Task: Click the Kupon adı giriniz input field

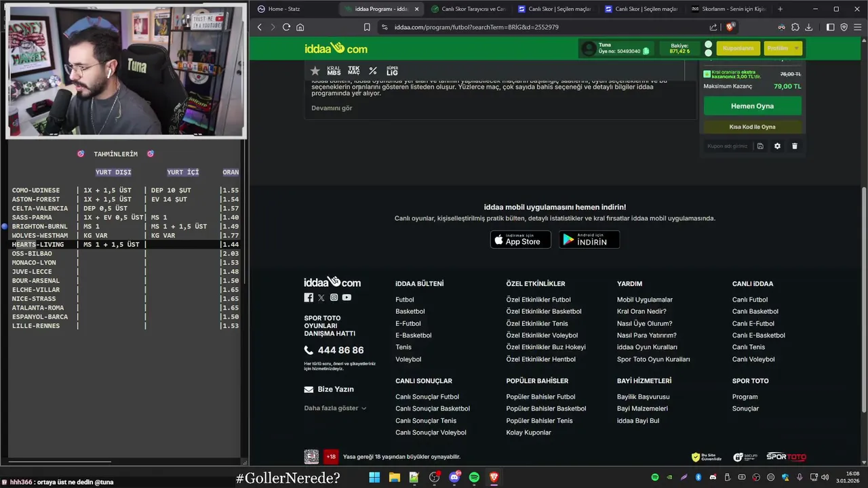Action: tap(728, 146)
